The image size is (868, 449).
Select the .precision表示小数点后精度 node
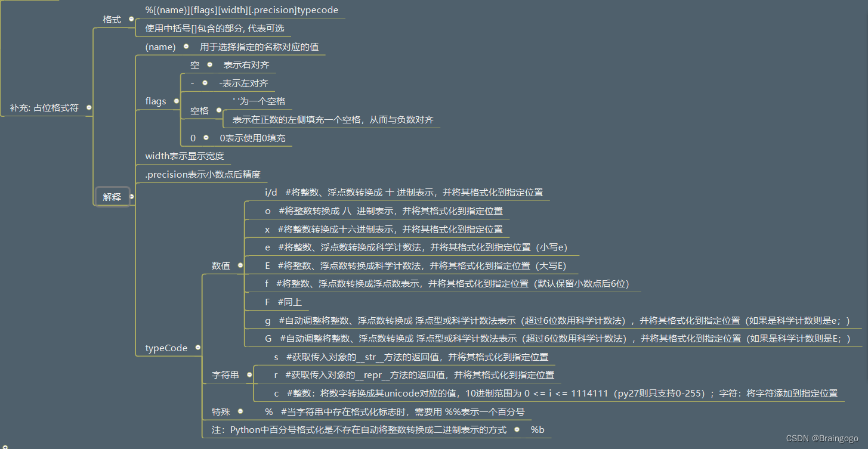203,175
